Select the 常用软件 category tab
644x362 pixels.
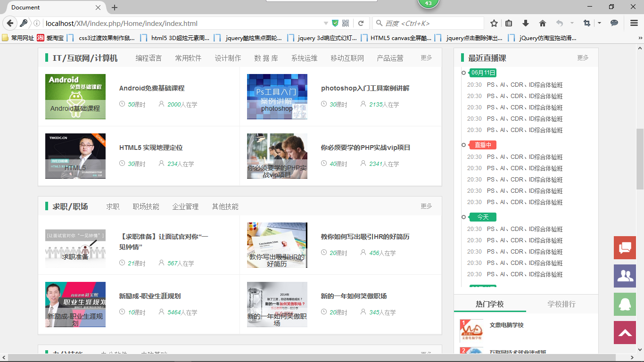click(188, 58)
